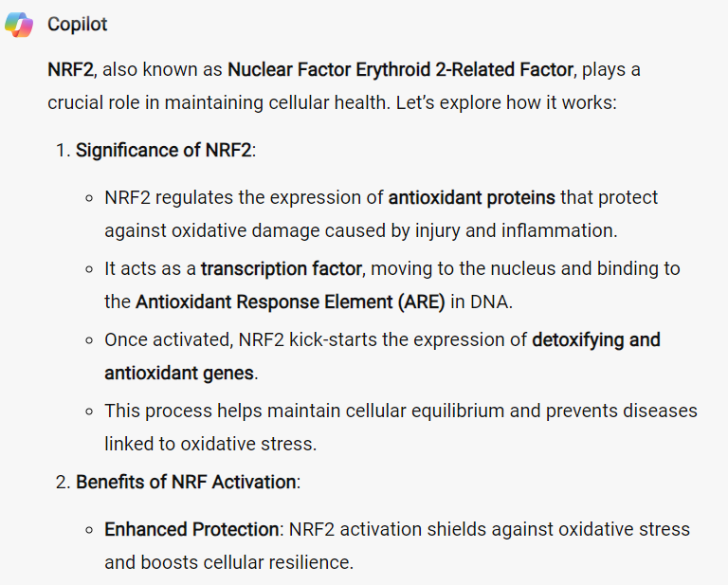Click bullet before 'Enhanced Protection'

pyautogui.click(x=90, y=530)
